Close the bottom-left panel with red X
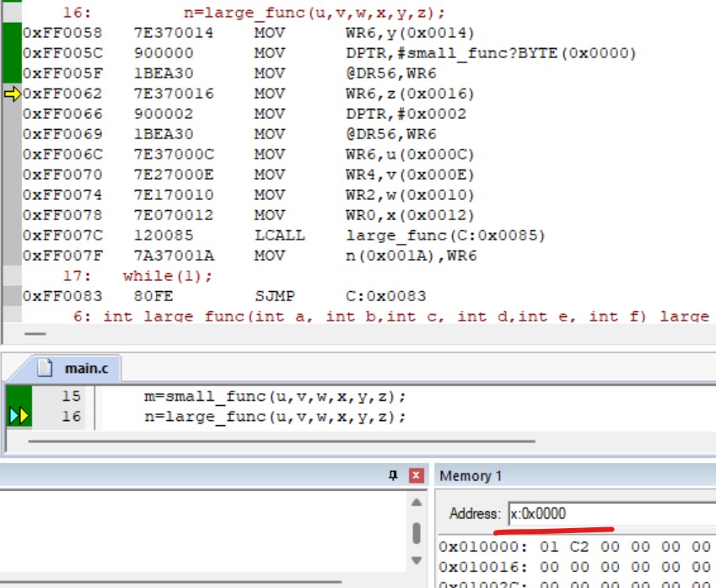Image resolution: width=716 pixels, height=588 pixels. 416,476
